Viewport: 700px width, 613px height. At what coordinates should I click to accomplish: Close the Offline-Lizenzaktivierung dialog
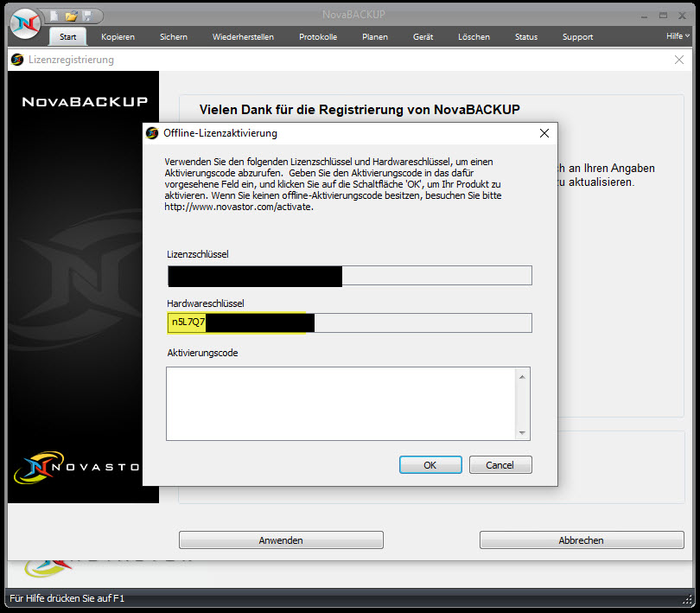(544, 133)
